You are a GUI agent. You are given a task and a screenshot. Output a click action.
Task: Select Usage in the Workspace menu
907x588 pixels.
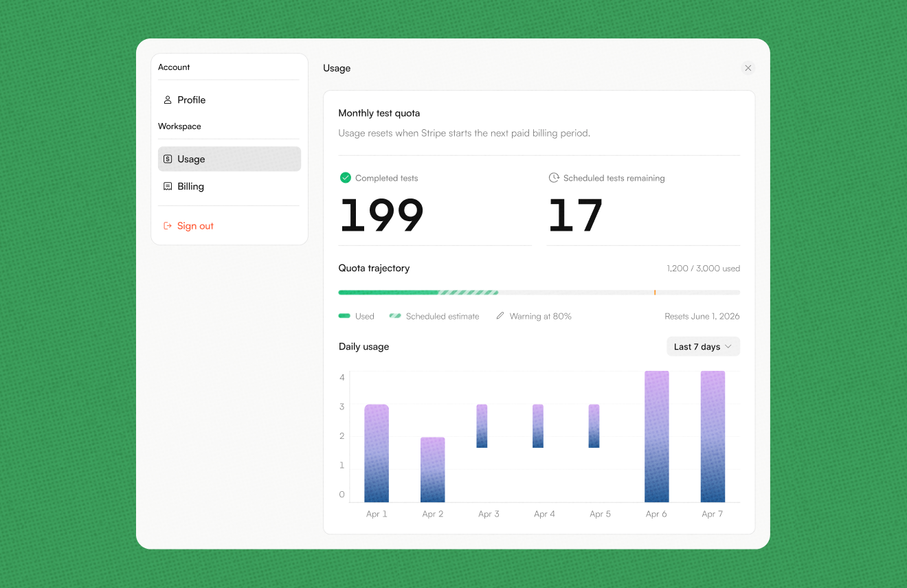click(229, 159)
